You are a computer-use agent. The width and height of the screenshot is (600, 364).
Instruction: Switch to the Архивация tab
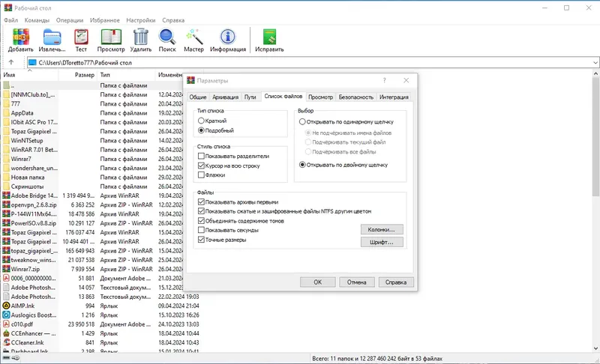point(226,97)
